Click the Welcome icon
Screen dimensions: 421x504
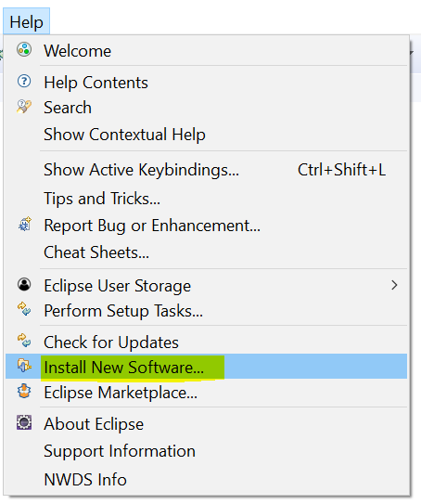tap(24, 50)
